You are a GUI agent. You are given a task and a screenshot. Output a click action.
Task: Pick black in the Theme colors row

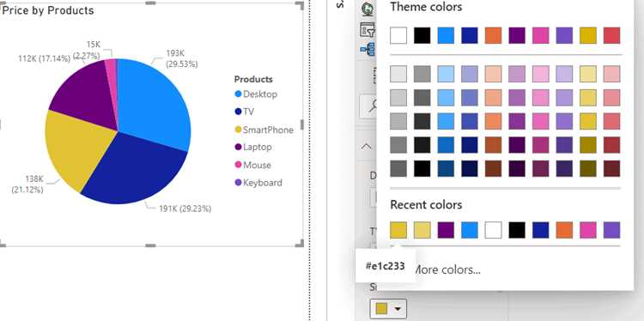pyautogui.click(x=422, y=36)
